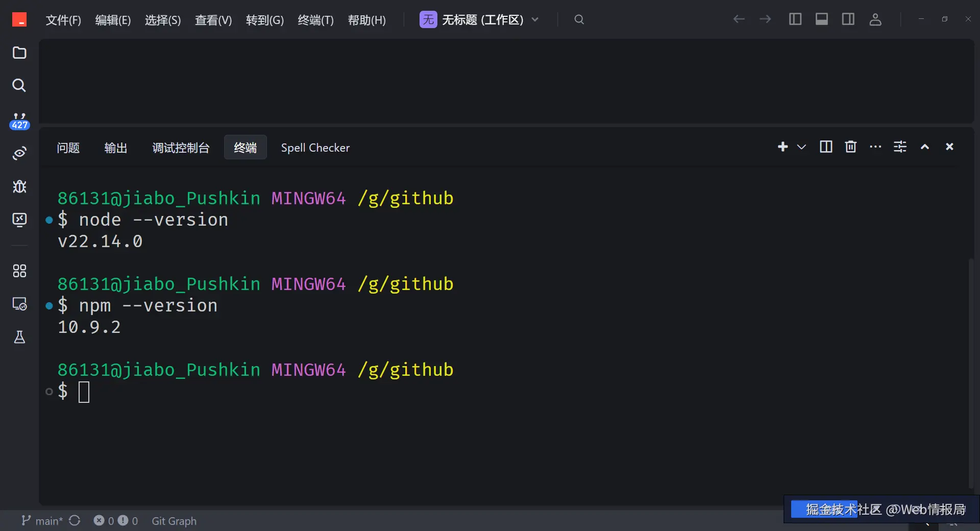Switch to the Spell Checker tab

pos(315,148)
